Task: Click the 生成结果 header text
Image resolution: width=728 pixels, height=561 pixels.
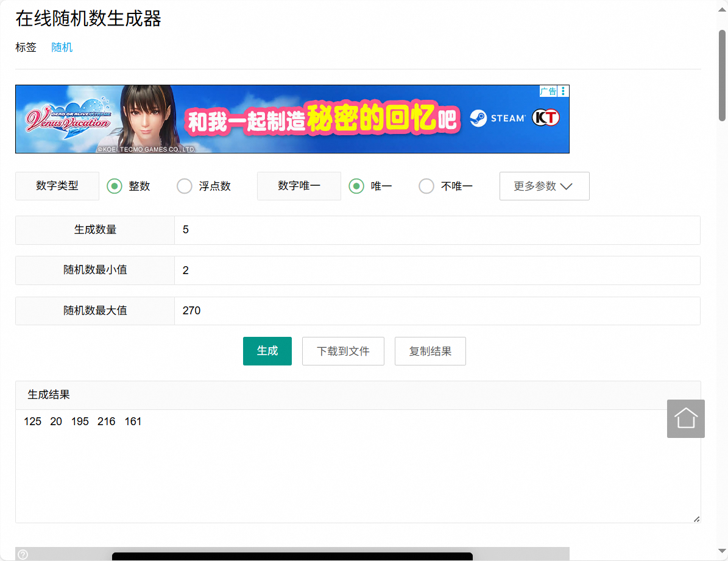Action: (49, 395)
